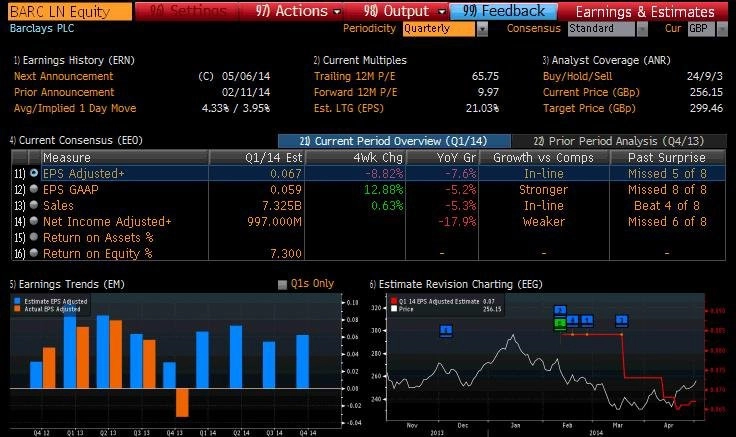
Task: Click the blue Estimate EPS Adjusted legend swatch
Action: (17, 301)
